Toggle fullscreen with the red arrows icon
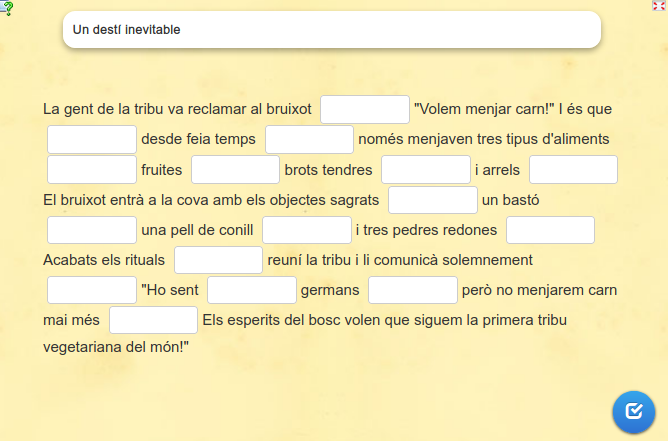 [659, 6]
